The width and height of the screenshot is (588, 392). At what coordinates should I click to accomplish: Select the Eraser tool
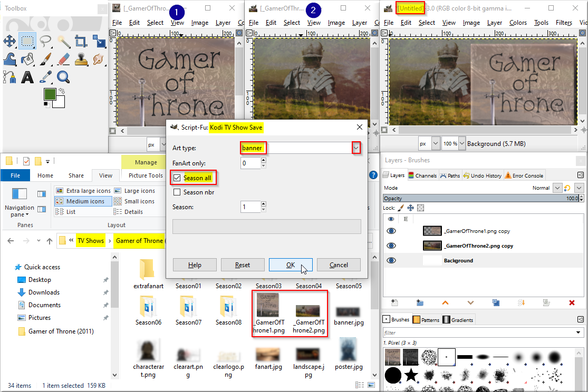click(64, 59)
